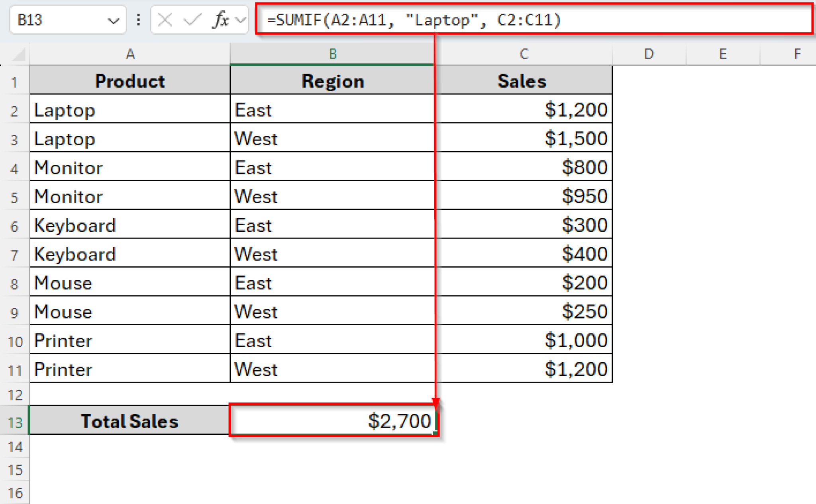Select the Laptop cell in row 2
Image resolution: width=816 pixels, height=504 pixels.
tap(130, 109)
